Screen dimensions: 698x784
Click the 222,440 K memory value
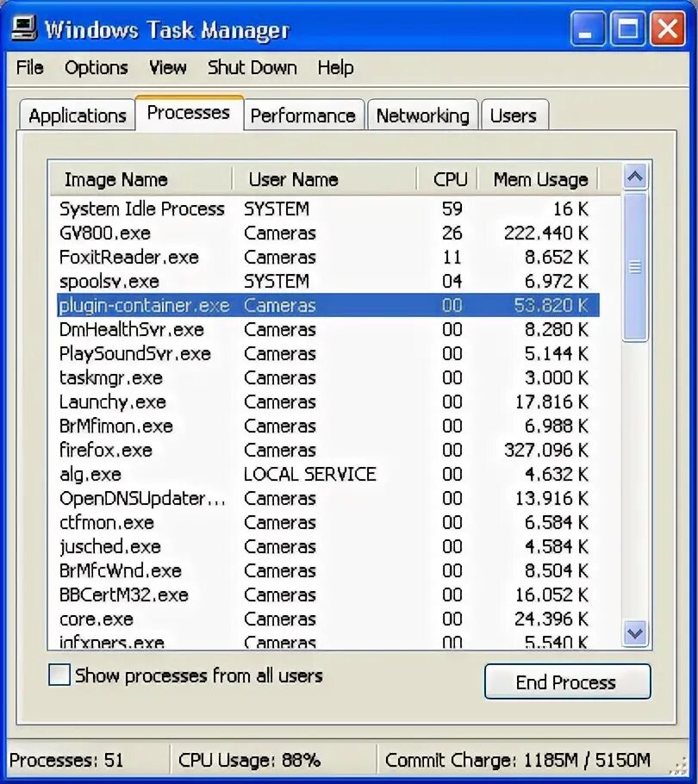point(546,233)
